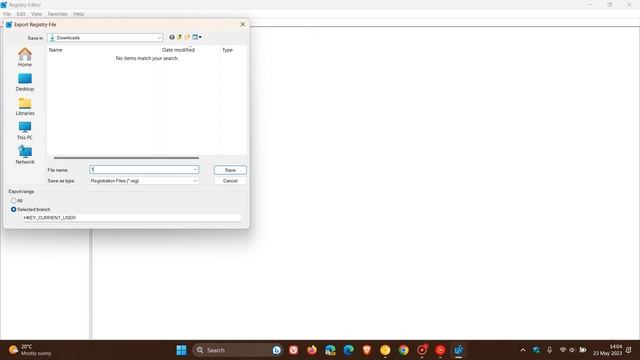
Task: Open the Favorites menu in Registry Editor
Action: pos(58,14)
